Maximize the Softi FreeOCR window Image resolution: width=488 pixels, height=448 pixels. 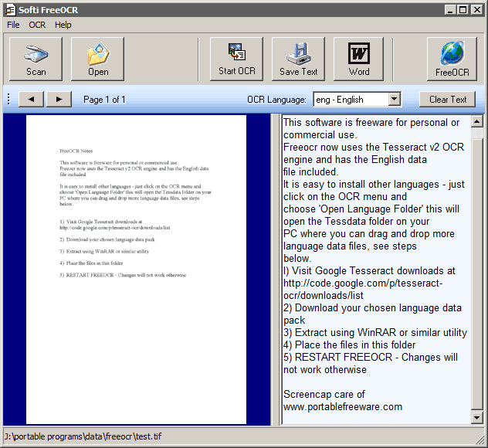click(x=463, y=10)
